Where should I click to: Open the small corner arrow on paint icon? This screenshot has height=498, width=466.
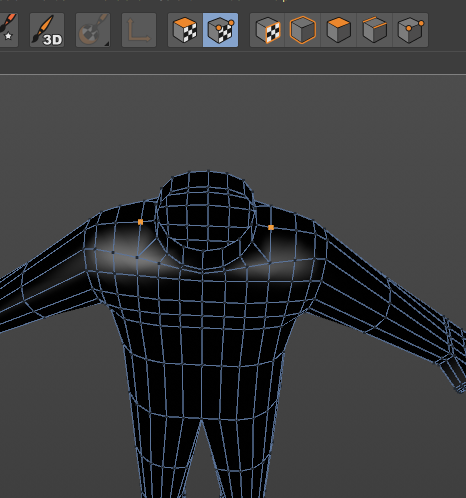107,44
